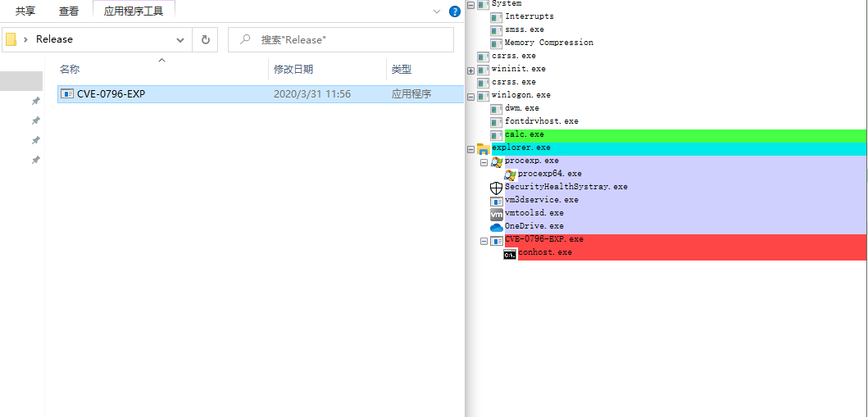The height and width of the screenshot is (417, 868).
Task: Click the CVE-0796-EXP file icon in the list
Action: 68,94
